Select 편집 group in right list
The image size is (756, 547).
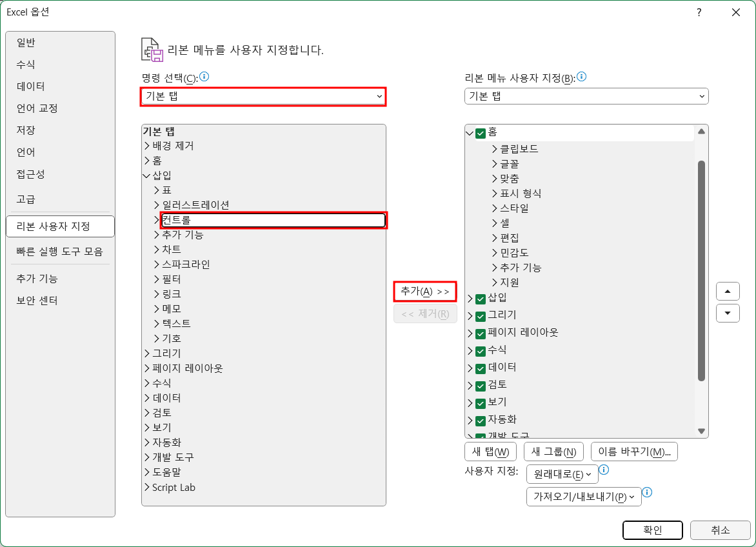509,239
